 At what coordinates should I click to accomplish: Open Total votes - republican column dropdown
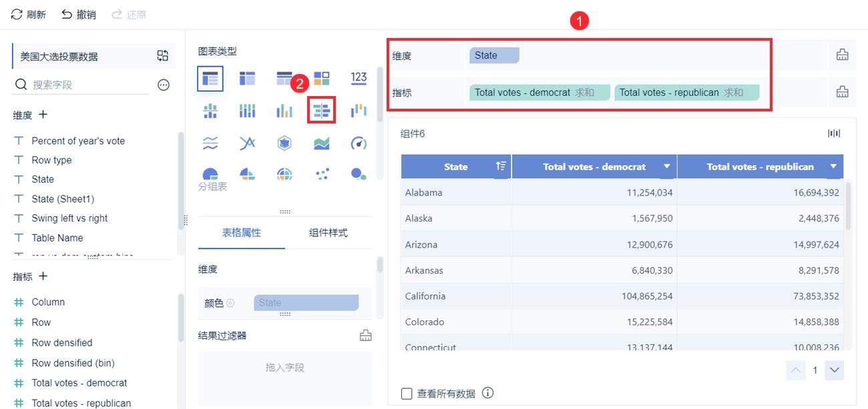833,166
